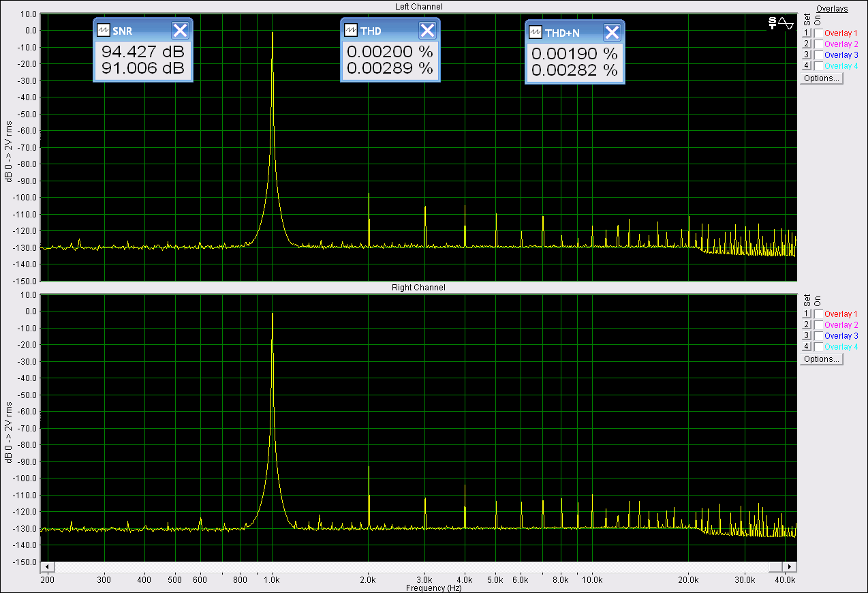Set Overlay 1 in the Left Channel

(807, 33)
